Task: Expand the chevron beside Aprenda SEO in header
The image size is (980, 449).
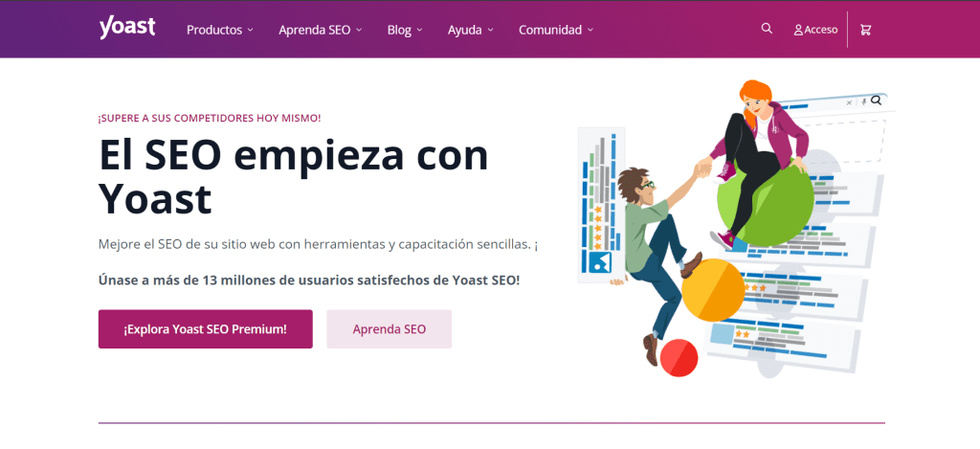Action: click(359, 30)
